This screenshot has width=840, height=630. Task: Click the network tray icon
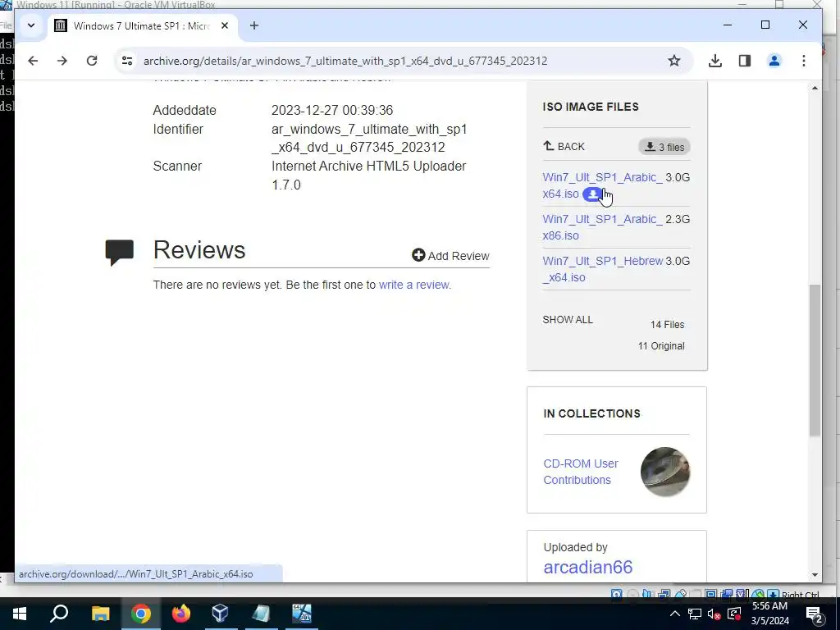695,614
